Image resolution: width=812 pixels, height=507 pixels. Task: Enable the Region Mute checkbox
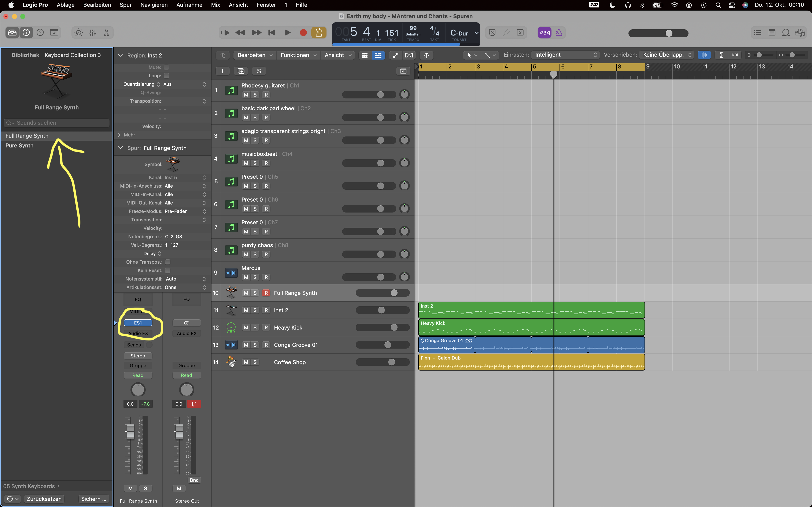[x=166, y=67]
